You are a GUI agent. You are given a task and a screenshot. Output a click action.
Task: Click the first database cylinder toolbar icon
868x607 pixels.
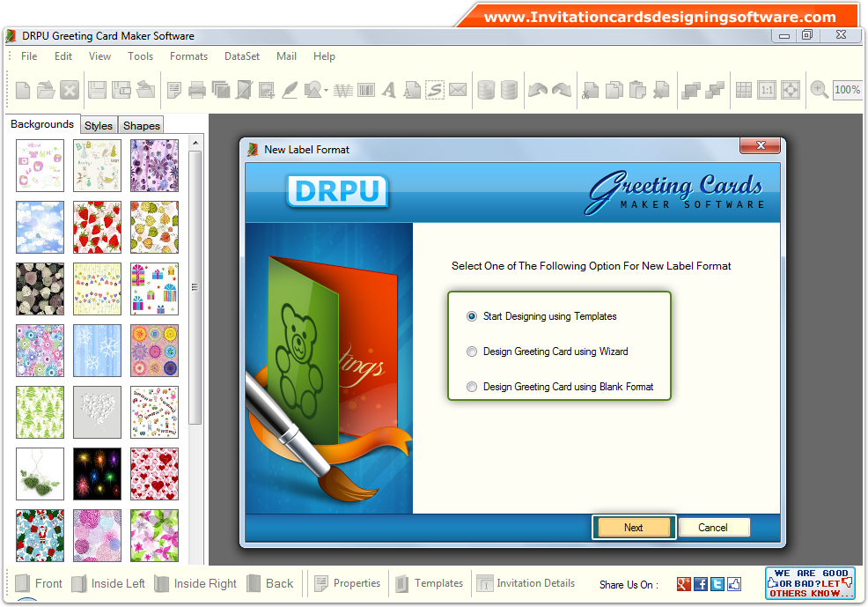486,90
